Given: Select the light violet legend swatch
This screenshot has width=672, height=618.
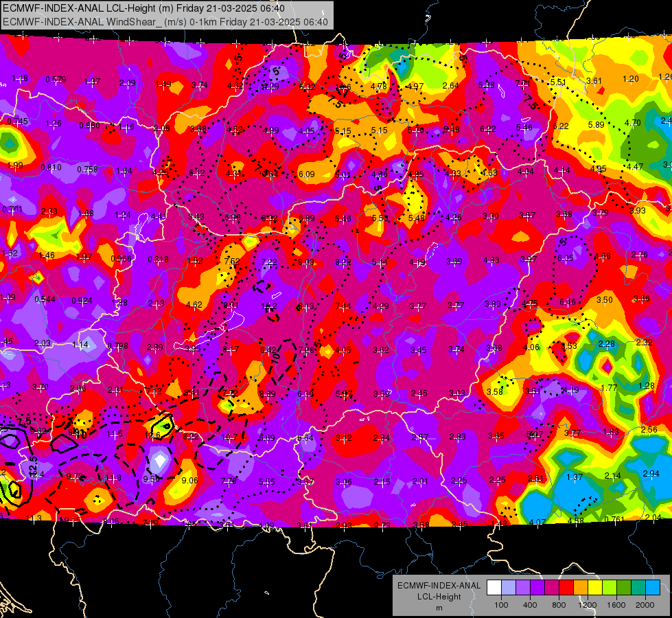Looking at the screenshot, I should pos(523,588).
